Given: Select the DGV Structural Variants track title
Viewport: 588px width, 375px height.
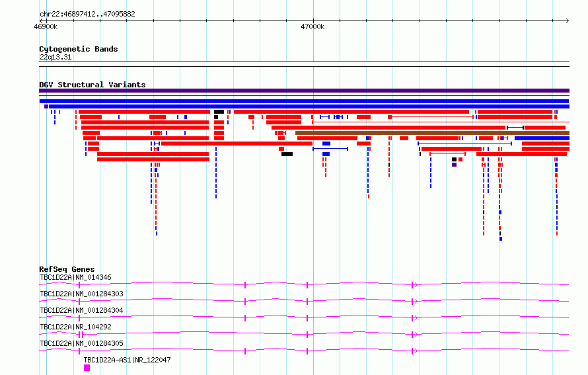Looking at the screenshot, I should click(x=92, y=85).
